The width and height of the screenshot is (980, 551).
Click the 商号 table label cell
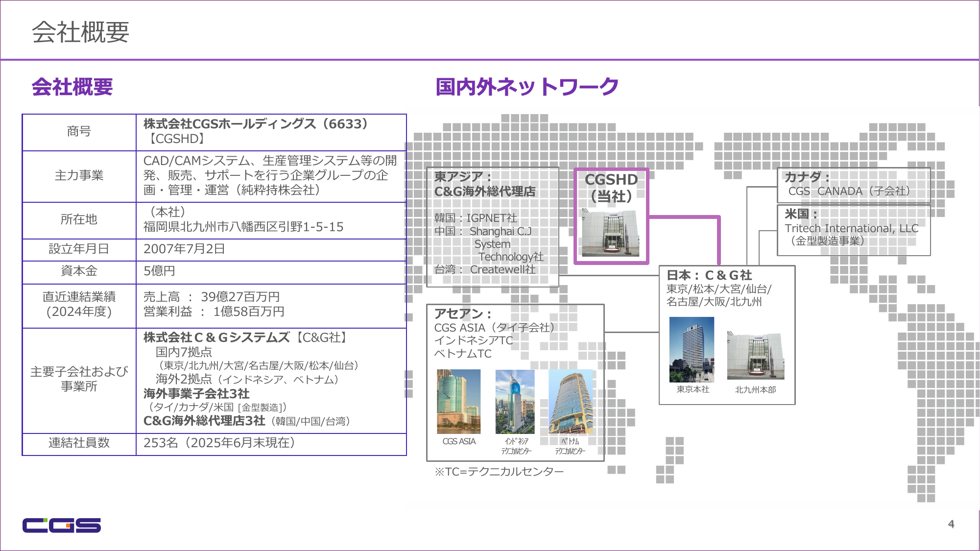[79, 132]
